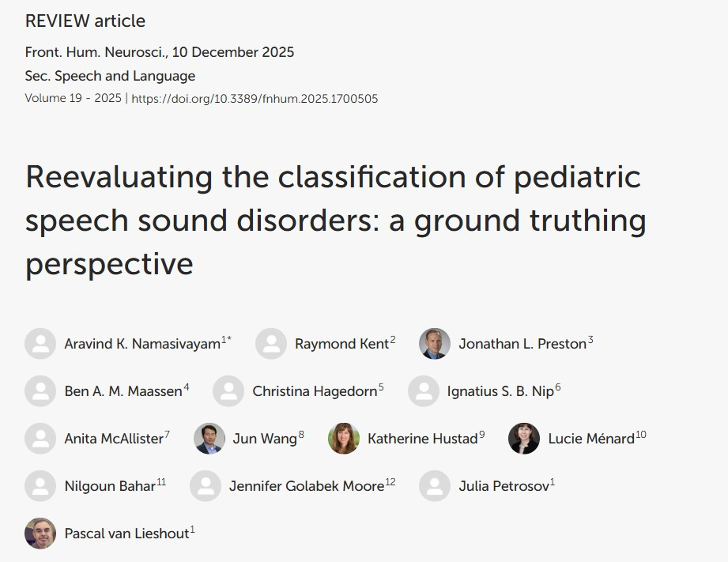Click Jennifer Golabek Moore's avatar icon

click(206, 486)
